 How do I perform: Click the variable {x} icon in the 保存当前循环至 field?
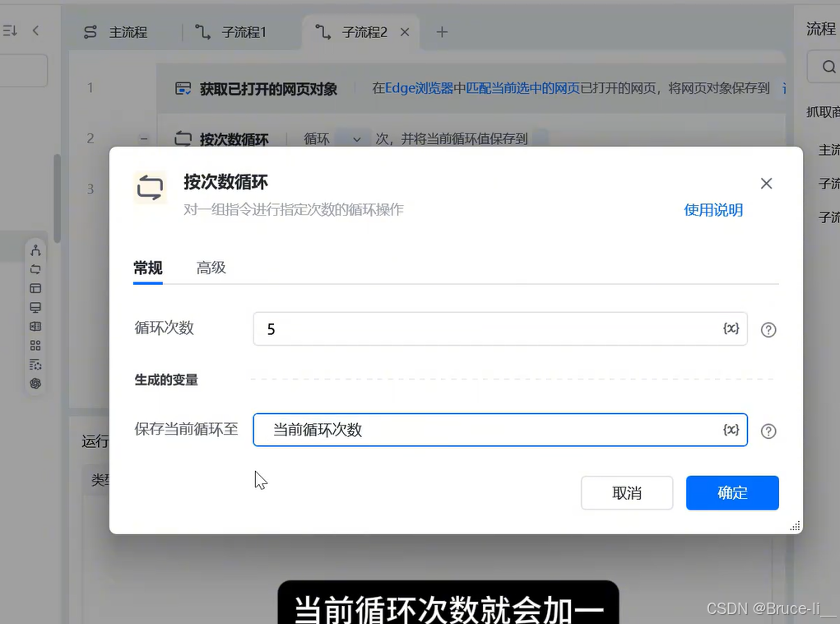(731, 430)
